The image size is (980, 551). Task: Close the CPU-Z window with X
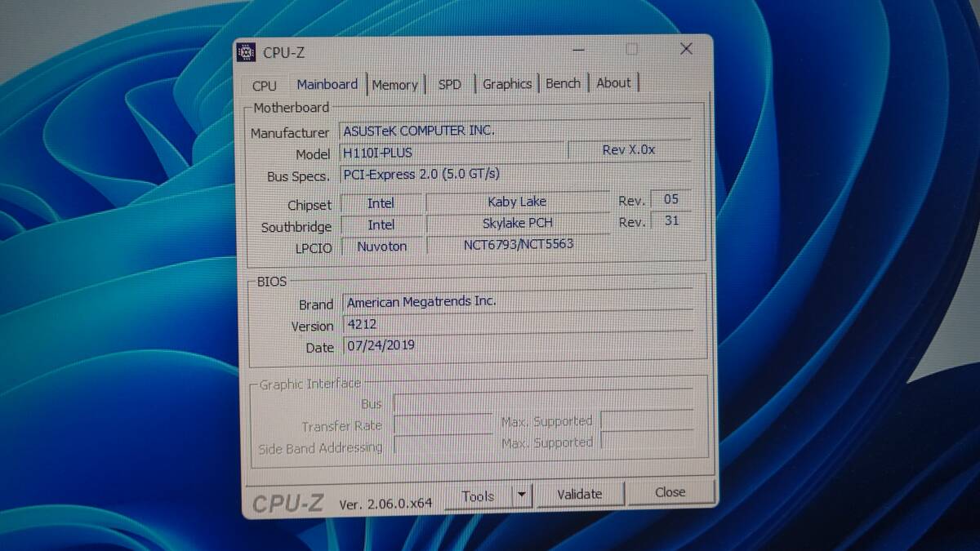tap(686, 49)
